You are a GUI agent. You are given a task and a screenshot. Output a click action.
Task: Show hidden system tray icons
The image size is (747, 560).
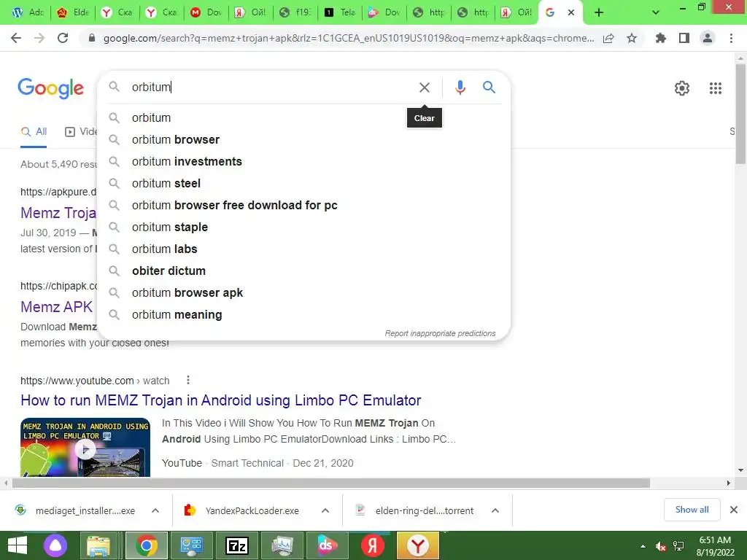pyautogui.click(x=643, y=547)
